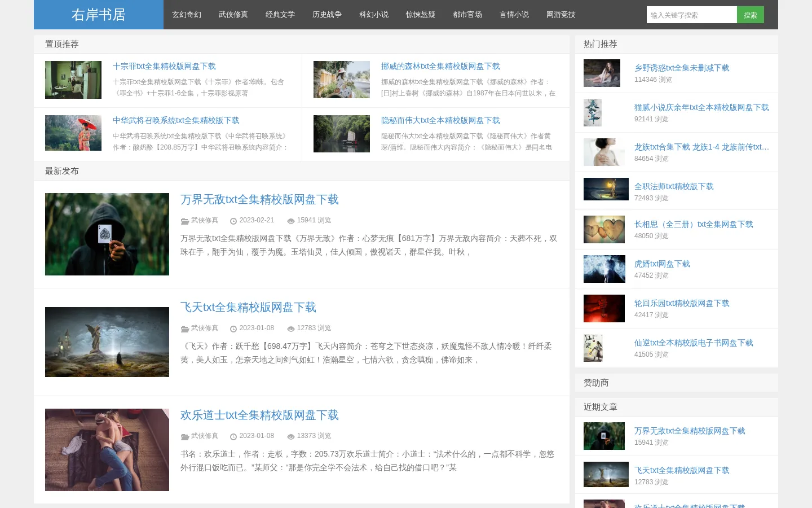
Task: Click folder icon beside 武侠修真 under 万界无敌
Action: coord(184,221)
